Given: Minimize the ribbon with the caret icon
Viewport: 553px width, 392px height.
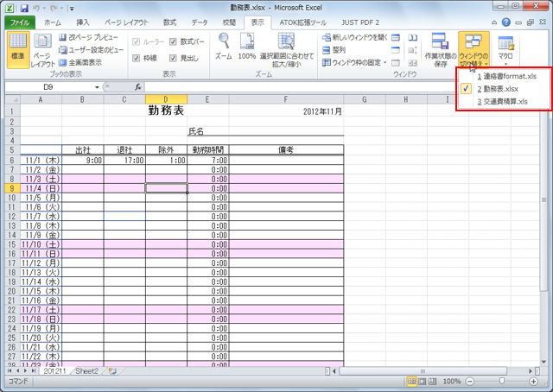Looking at the screenshot, I should click(x=494, y=22).
